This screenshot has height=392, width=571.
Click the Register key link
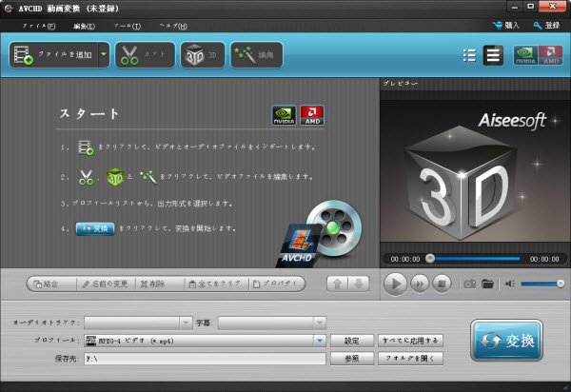(x=546, y=26)
